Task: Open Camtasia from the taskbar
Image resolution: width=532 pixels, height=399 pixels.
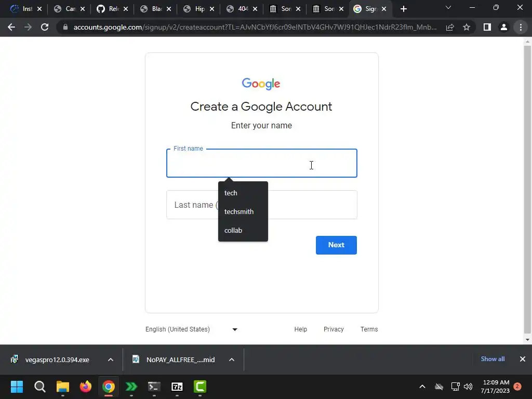Action: [200, 387]
